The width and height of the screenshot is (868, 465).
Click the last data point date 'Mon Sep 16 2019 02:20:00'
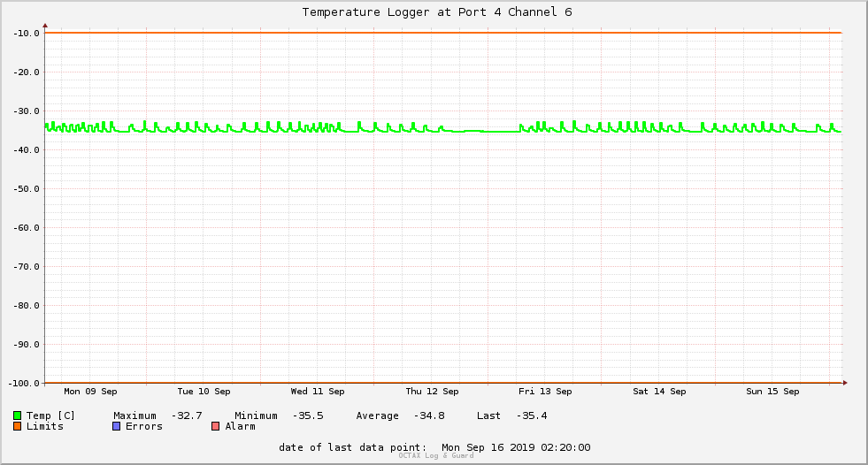click(516, 447)
